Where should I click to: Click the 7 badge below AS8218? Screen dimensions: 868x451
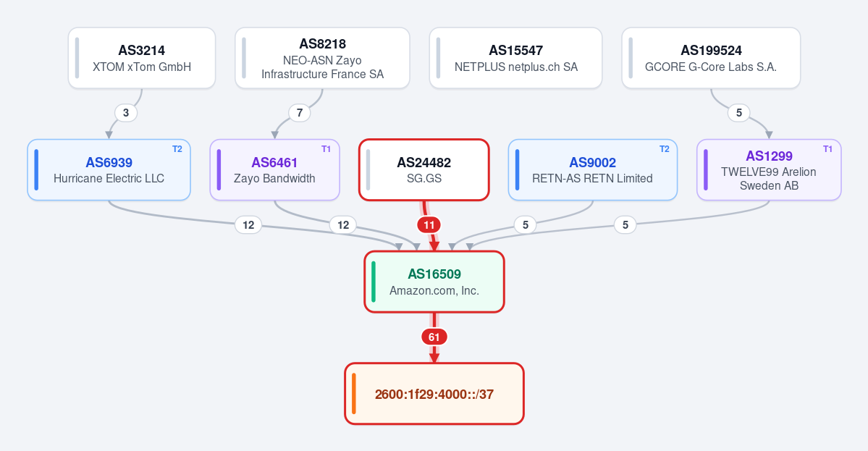300,113
